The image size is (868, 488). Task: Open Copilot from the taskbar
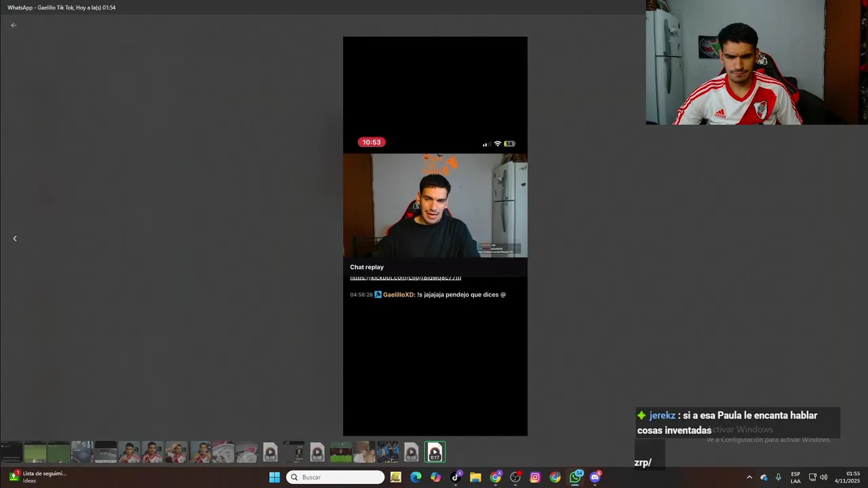click(435, 477)
